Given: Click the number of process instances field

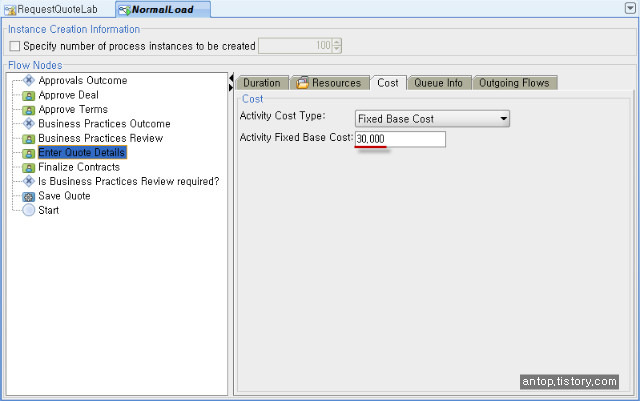Looking at the screenshot, I should point(296,46).
